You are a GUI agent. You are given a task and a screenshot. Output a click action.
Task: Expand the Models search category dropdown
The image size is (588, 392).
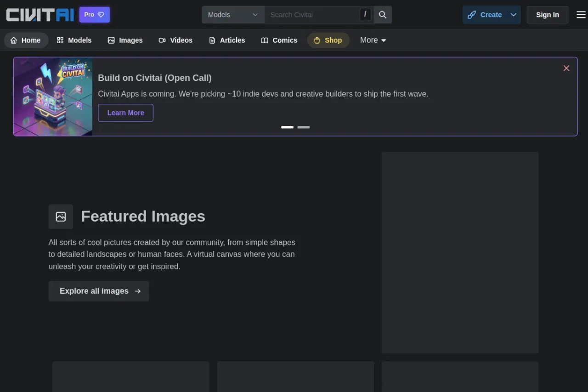coord(233,15)
